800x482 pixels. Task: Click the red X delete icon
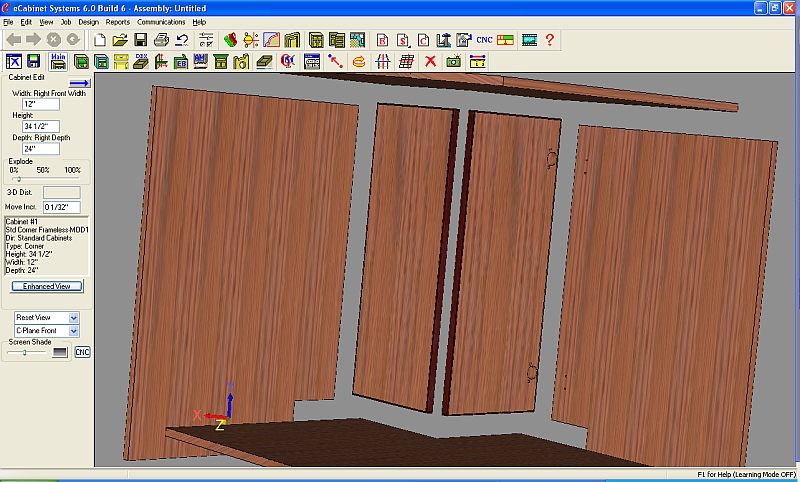coord(431,62)
